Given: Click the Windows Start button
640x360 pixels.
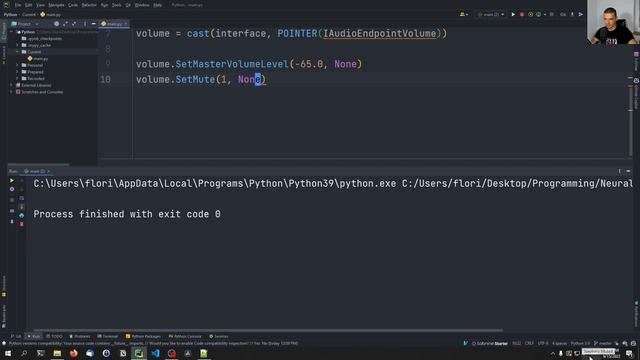Looking at the screenshot, I should 8,353.
